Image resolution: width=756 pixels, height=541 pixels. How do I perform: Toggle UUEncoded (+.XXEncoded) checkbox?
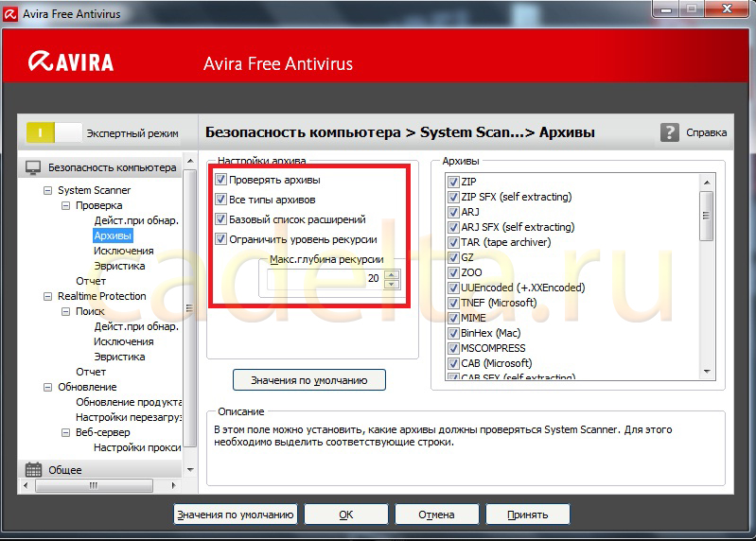(453, 288)
